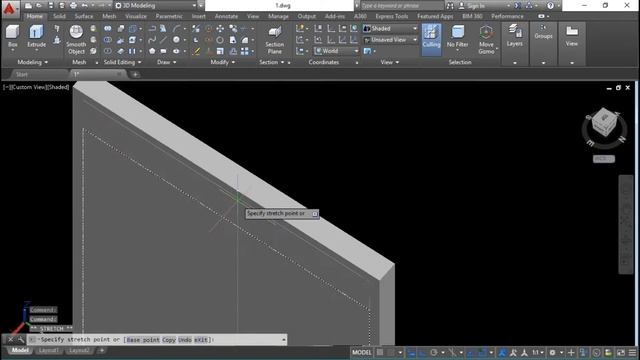Image resolution: width=640 pixels, height=360 pixels.
Task: Open the annotation scale 1:1 dropdown
Action: (x=538, y=352)
